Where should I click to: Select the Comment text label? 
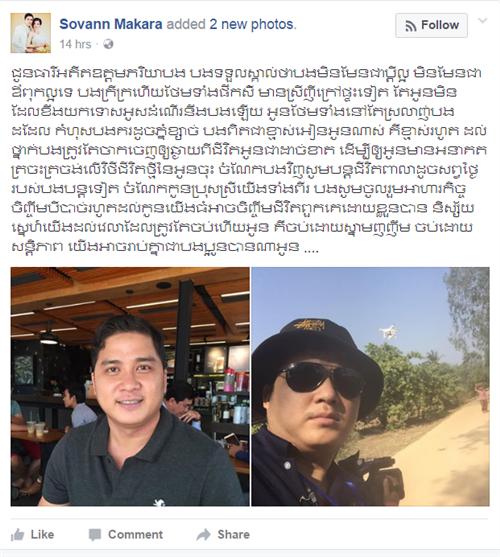point(135,535)
